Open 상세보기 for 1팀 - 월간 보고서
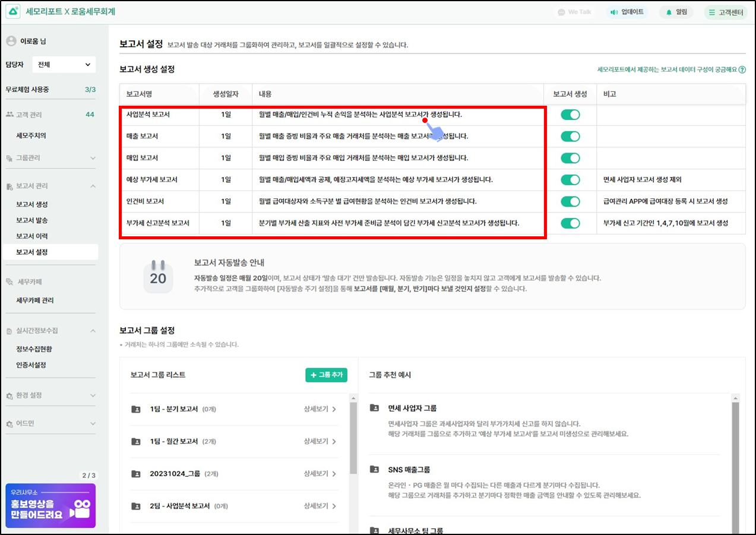 pos(320,442)
